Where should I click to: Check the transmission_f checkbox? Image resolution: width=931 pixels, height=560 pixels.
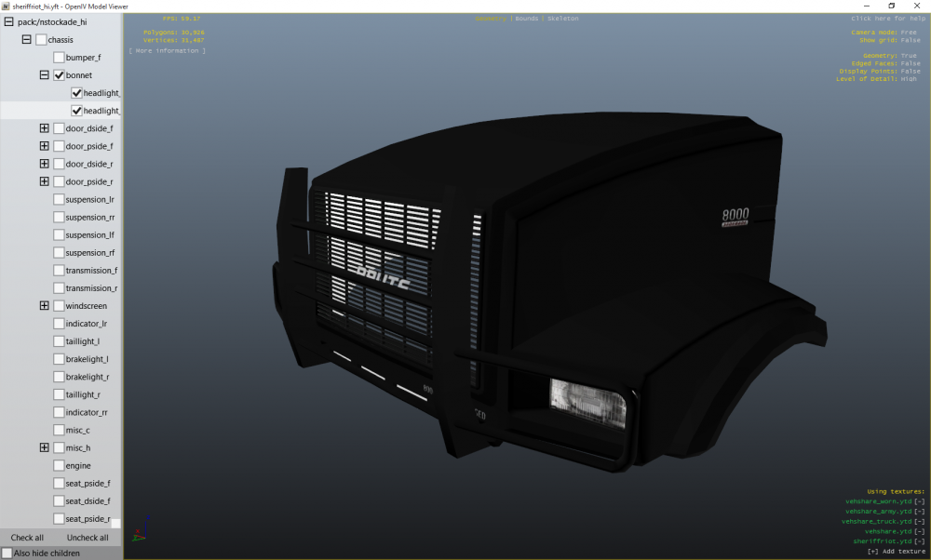pyautogui.click(x=59, y=271)
